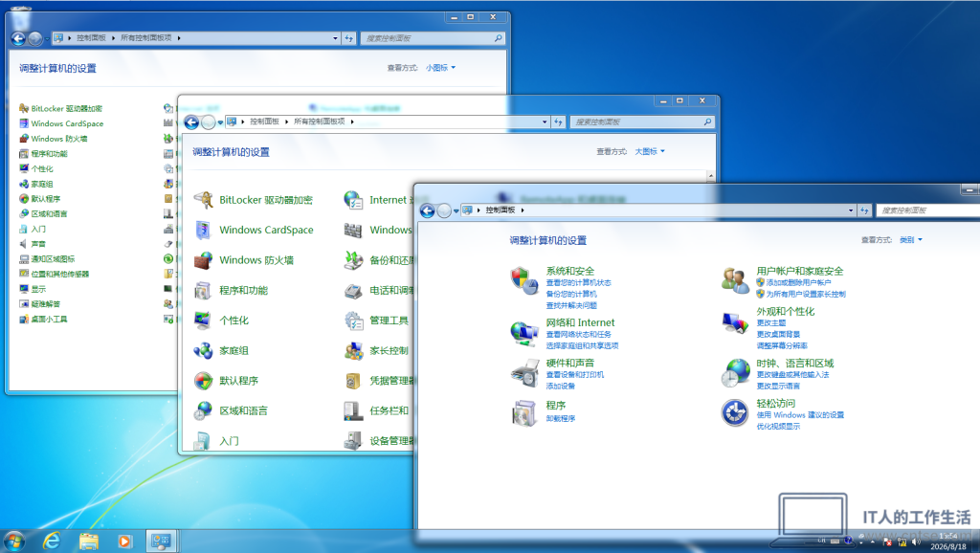Click search box in small icons window
980x553 pixels.
pos(432,38)
